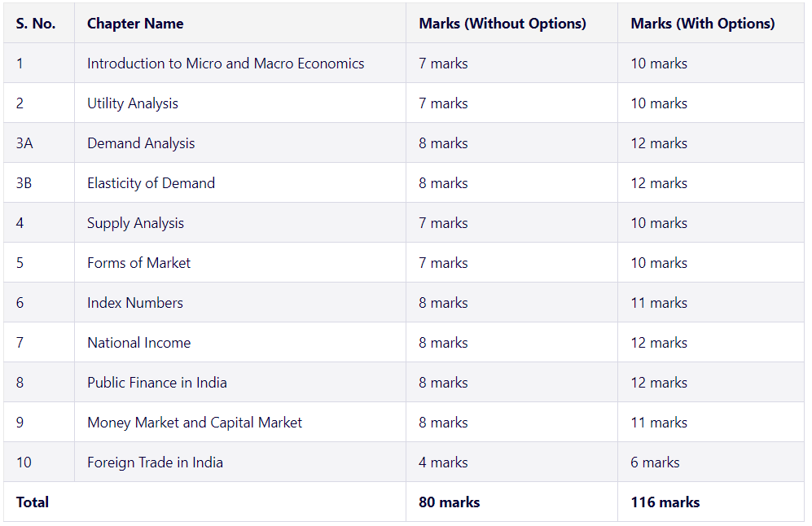This screenshot has width=812, height=526.
Task: Click the Chapter Name column header
Action: 135,24
